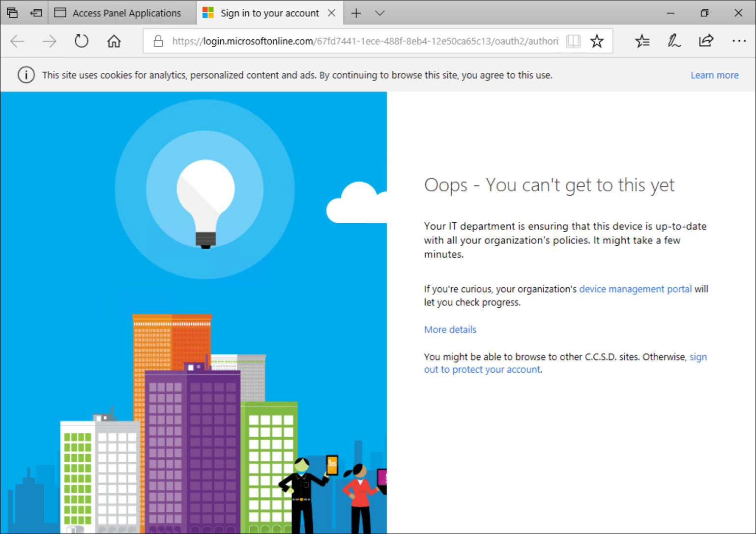Add page to favorites with star

pyautogui.click(x=597, y=41)
